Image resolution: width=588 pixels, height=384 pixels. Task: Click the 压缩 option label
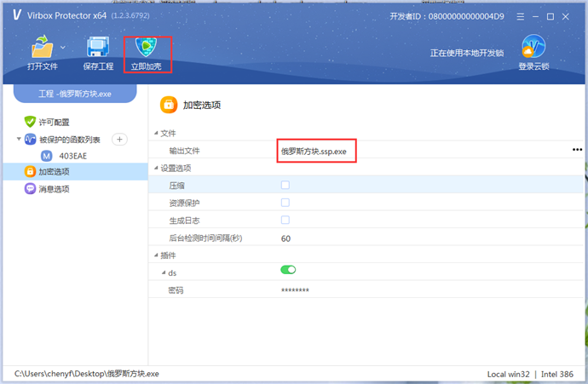click(x=176, y=186)
